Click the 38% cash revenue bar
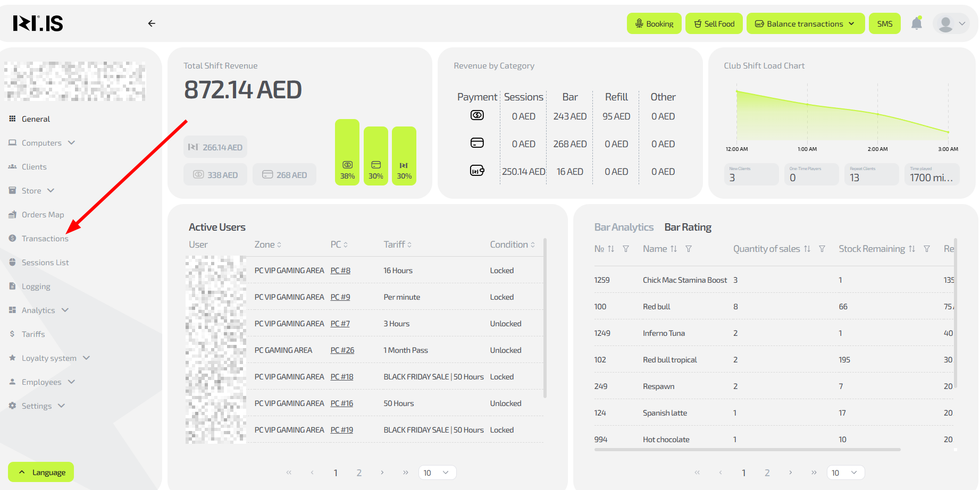980x490 pixels. pos(347,153)
